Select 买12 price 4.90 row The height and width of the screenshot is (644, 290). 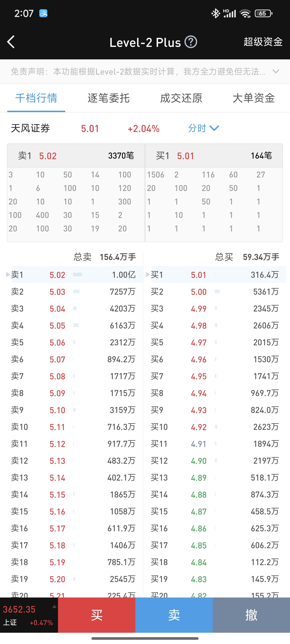point(215,460)
